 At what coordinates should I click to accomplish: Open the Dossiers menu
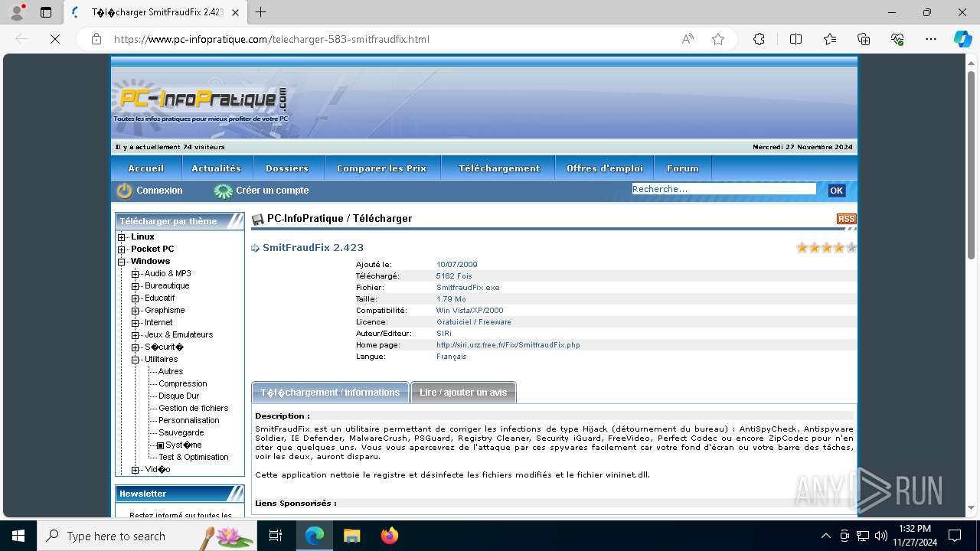pyautogui.click(x=287, y=168)
